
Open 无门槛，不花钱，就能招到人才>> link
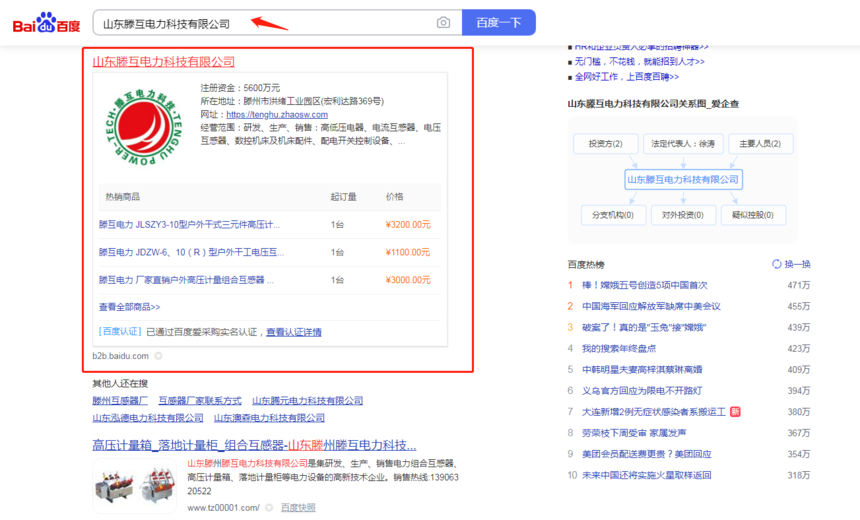640,61
